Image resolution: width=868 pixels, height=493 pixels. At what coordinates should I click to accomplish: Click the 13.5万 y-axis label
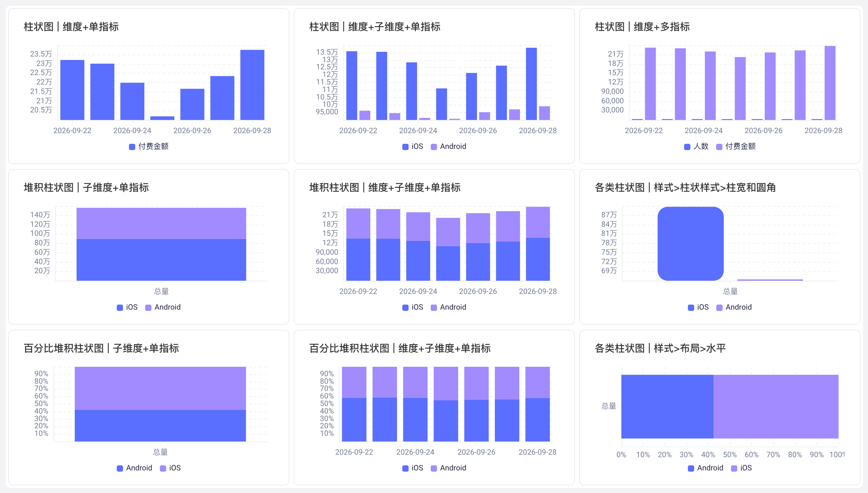pyautogui.click(x=327, y=52)
